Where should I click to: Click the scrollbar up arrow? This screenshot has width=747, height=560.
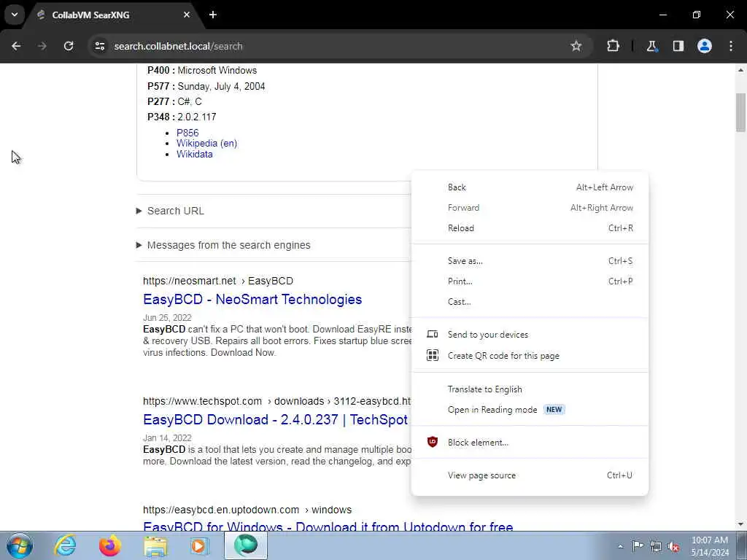click(x=741, y=70)
